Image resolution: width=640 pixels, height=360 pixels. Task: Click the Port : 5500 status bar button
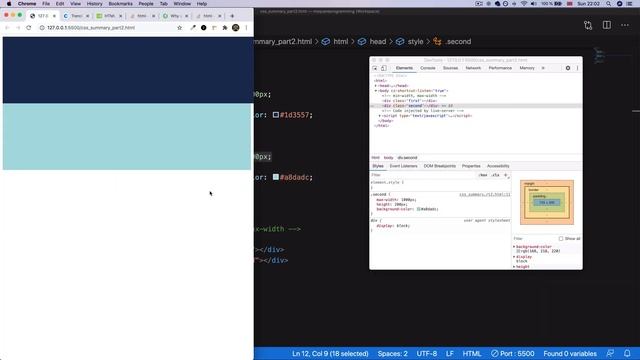coord(512,353)
